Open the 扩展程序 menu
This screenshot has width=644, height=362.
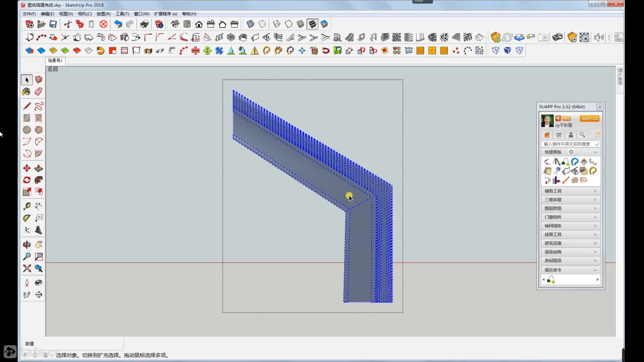click(166, 14)
